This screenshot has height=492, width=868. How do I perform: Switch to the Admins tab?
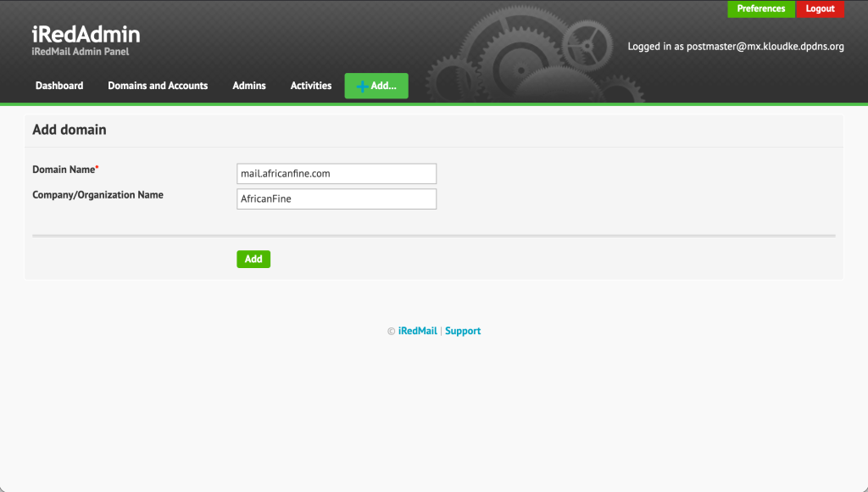[x=249, y=86]
